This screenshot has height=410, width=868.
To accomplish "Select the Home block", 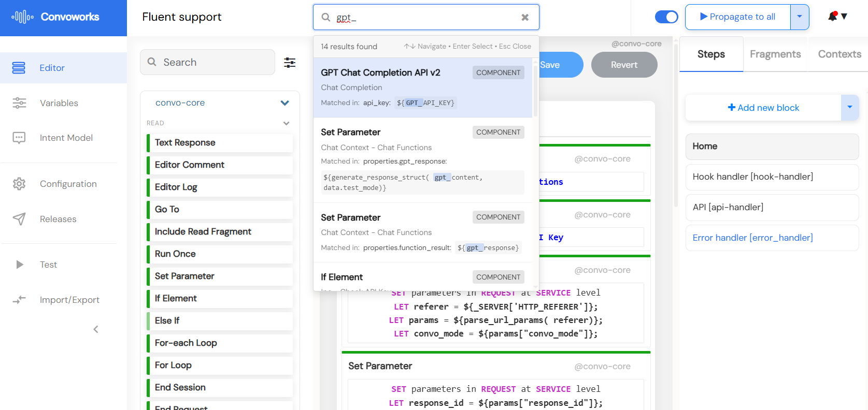I will [x=772, y=147].
